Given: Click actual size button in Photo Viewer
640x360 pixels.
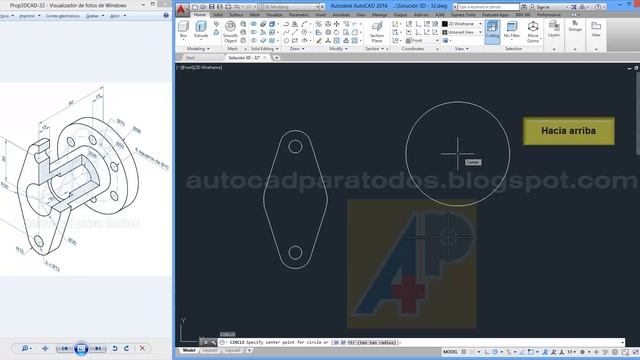Looking at the screenshot, I should coord(45,348).
